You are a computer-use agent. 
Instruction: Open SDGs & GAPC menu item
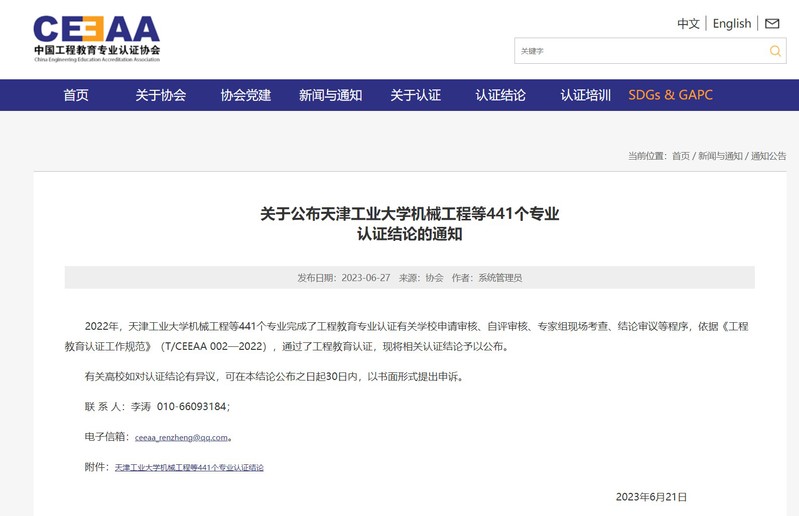(x=670, y=95)
